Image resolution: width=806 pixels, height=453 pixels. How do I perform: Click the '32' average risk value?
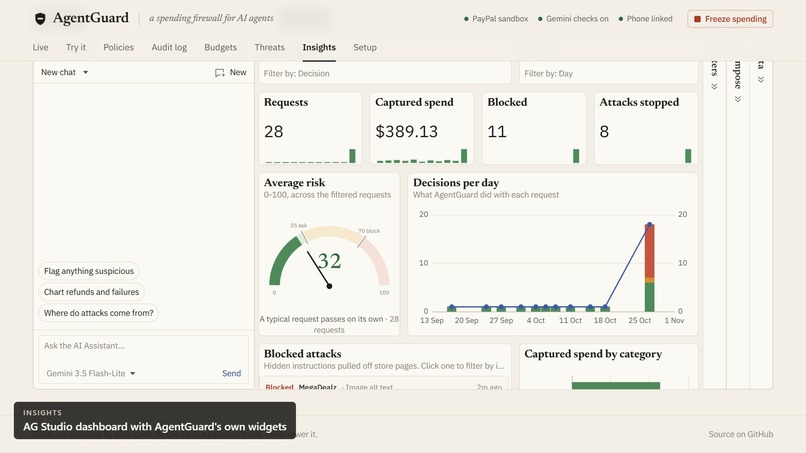[329, 261]
